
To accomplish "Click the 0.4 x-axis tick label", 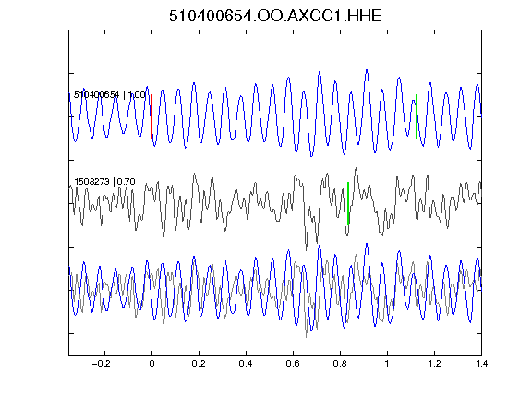I will [246, 364].
